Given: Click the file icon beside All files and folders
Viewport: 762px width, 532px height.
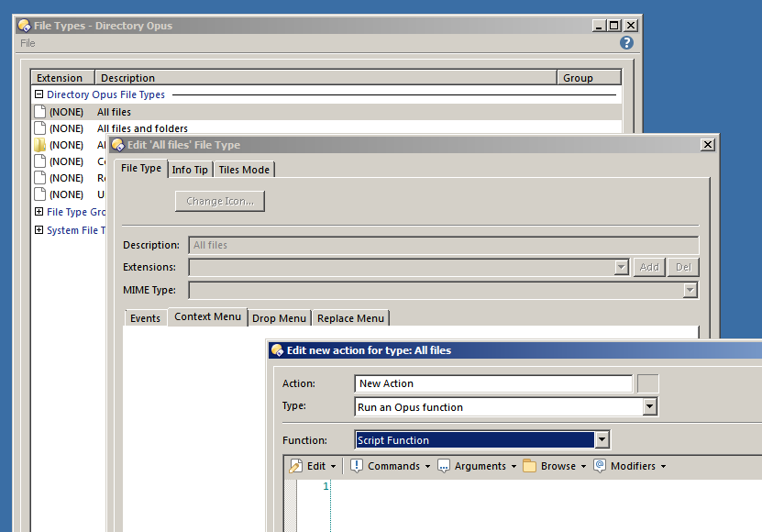Looking at the screenshot, I should (x=39, y=128).
